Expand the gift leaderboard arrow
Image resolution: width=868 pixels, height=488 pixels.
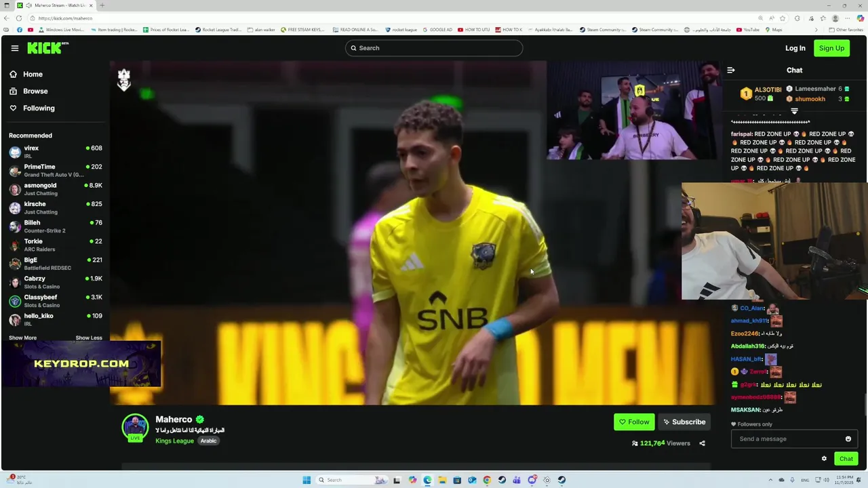[x=794, y=111]
